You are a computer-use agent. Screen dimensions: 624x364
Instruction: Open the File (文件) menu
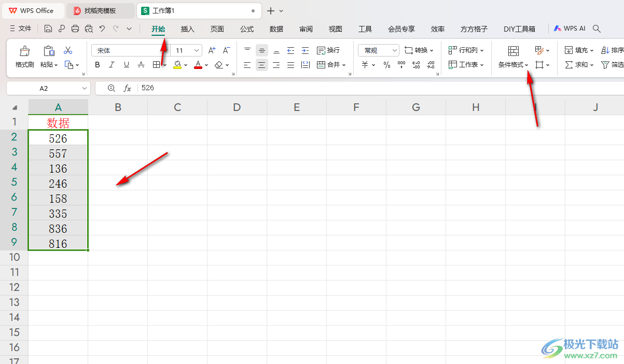pos(21,29)
